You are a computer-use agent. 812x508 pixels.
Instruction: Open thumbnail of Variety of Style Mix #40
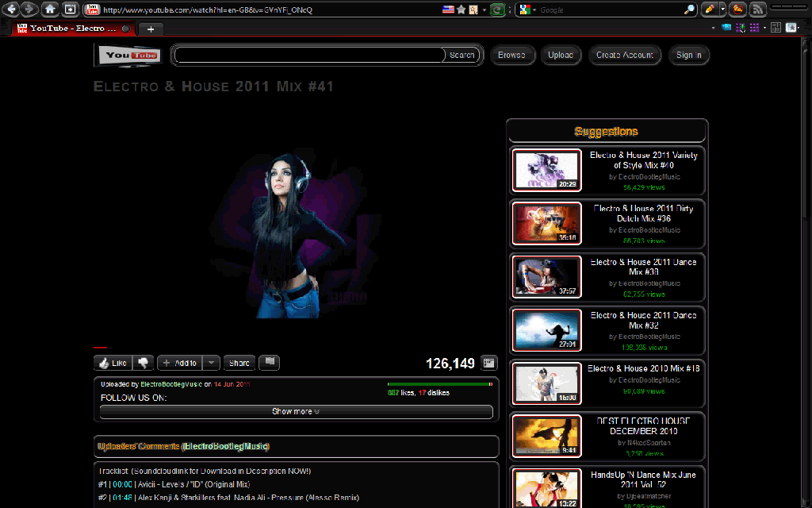coord(547,170)
